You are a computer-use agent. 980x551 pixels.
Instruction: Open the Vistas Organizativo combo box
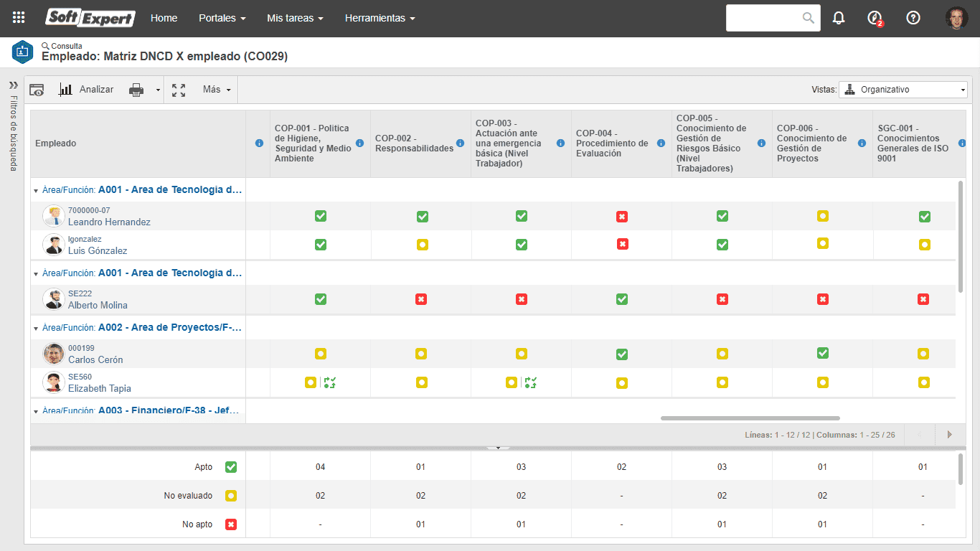[903, 90]
